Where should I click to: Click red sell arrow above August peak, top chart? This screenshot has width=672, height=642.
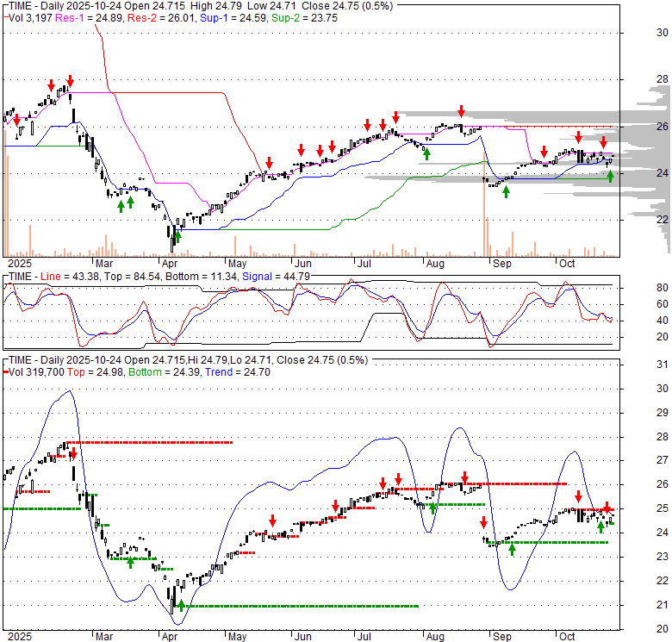(x=462, y=111)
